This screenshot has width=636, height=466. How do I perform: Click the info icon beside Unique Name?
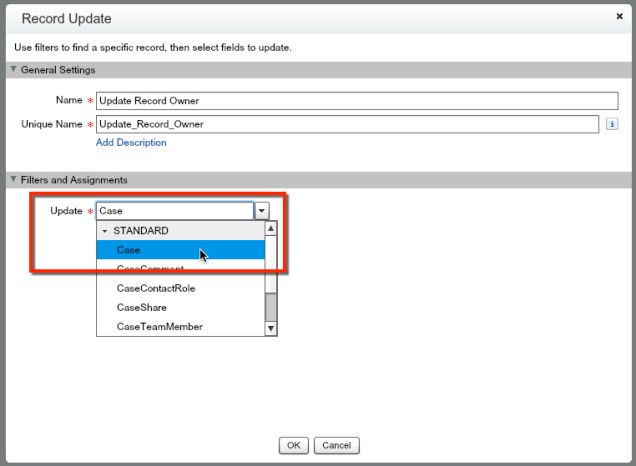pyautogui.click(x=611, y=124)
